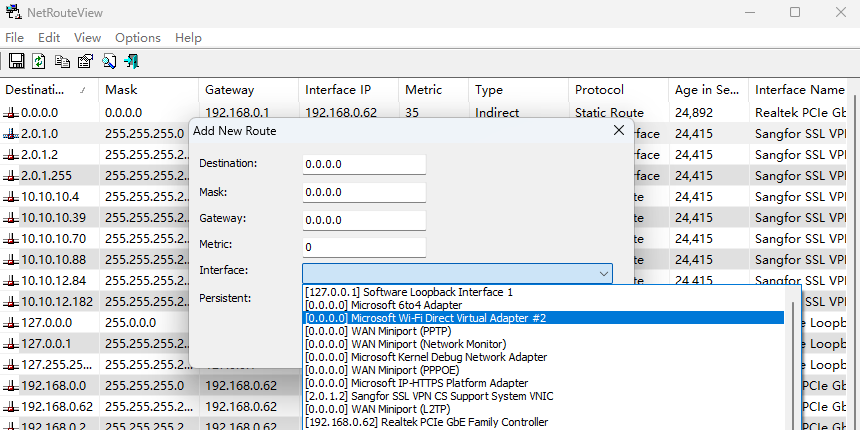Select Software Loopback Interface 1 option
The height and width of the screenshot is (430, 860).
pyautogui.click(x=408, y=292)
